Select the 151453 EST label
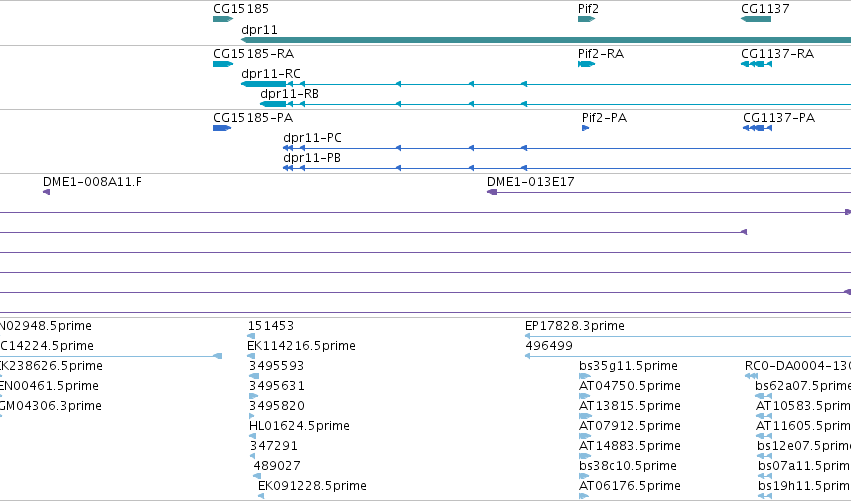 [x=270, y=326]
